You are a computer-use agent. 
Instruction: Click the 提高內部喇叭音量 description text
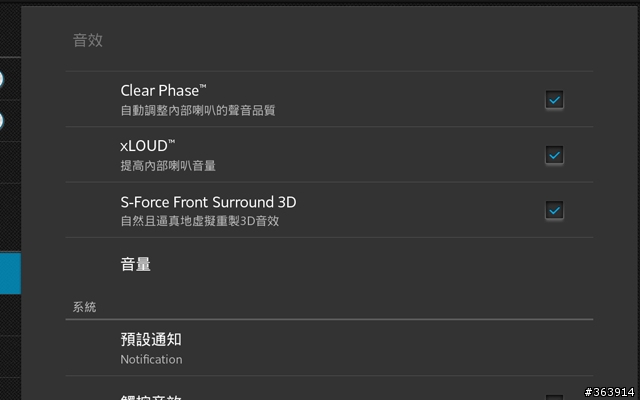coord(168,166)
